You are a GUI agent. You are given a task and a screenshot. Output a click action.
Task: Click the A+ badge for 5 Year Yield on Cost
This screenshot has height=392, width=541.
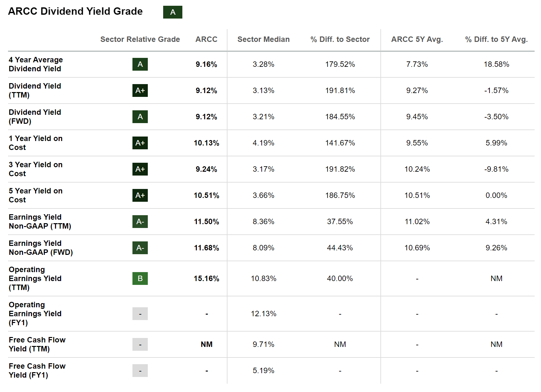pos(140,195)
